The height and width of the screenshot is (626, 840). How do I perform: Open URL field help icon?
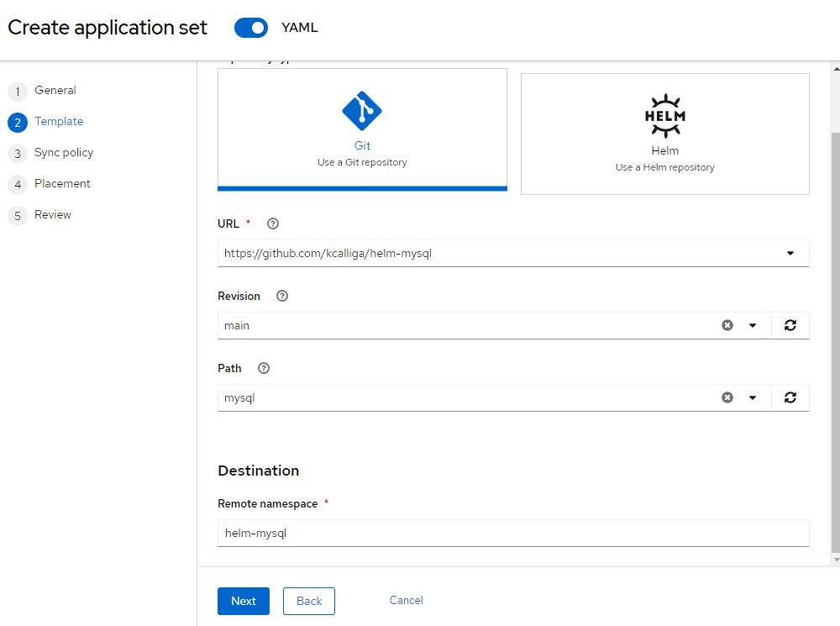272,224
